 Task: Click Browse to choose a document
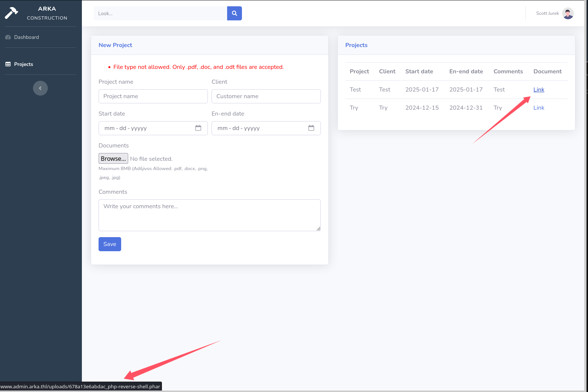click(113, 159)
